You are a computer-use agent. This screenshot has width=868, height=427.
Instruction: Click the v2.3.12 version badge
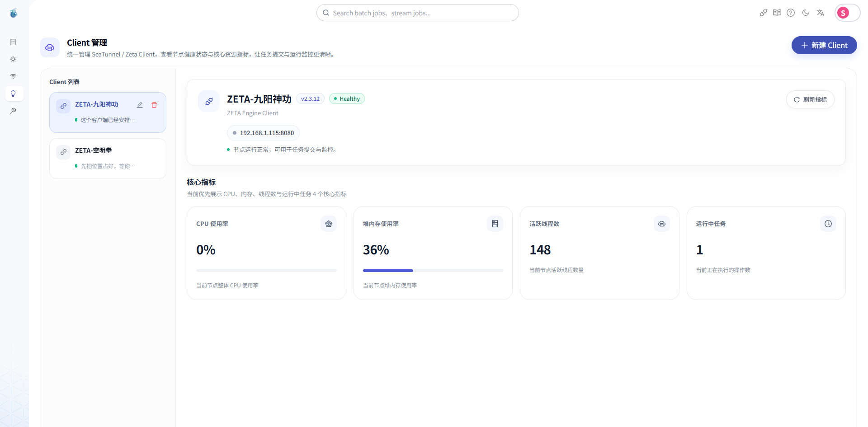(310, 99)
